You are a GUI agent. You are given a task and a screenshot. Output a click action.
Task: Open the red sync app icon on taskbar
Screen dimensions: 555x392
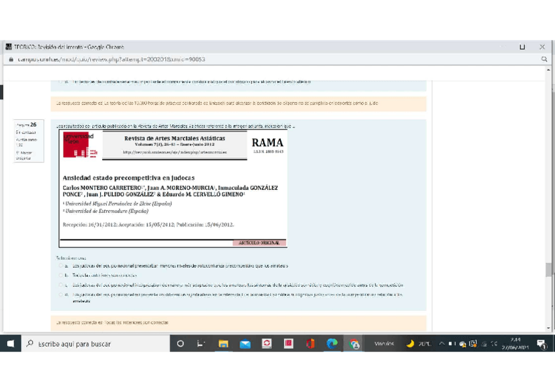[266, 344]
